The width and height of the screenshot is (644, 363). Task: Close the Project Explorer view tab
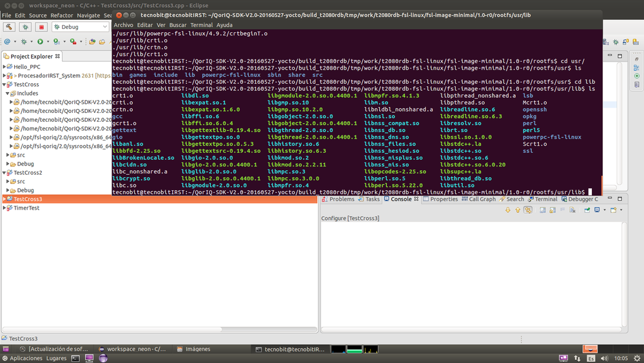[x=57, y=56]
